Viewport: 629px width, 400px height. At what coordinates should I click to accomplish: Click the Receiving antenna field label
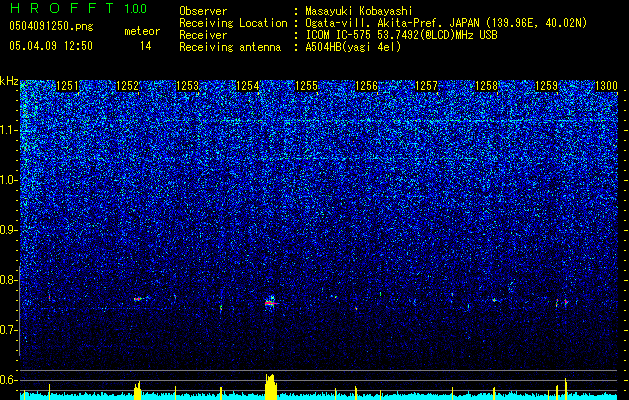pos(230,47)
